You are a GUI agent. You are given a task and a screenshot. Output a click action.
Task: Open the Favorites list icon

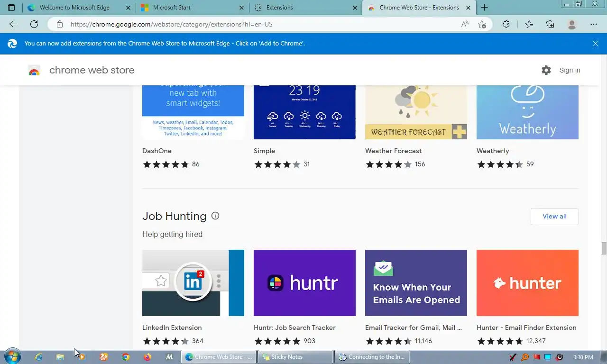529,24
